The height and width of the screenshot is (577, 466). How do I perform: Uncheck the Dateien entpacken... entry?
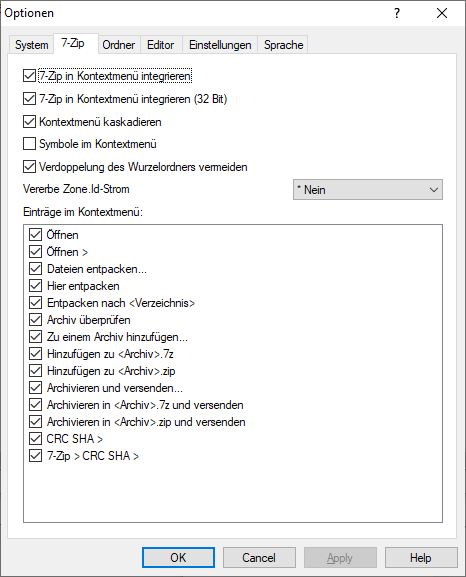click(35, 269)
